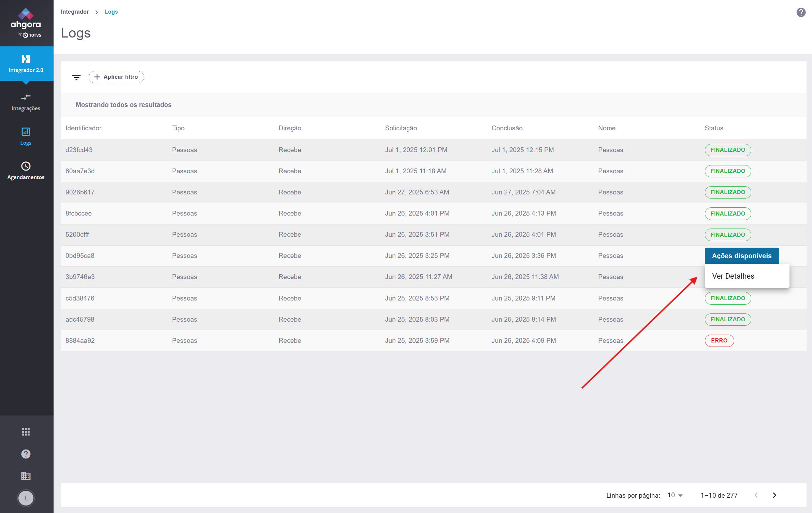Click the Ações disponíveis menu header
Screen dimensions: 812x513
(x=742, y=256)
